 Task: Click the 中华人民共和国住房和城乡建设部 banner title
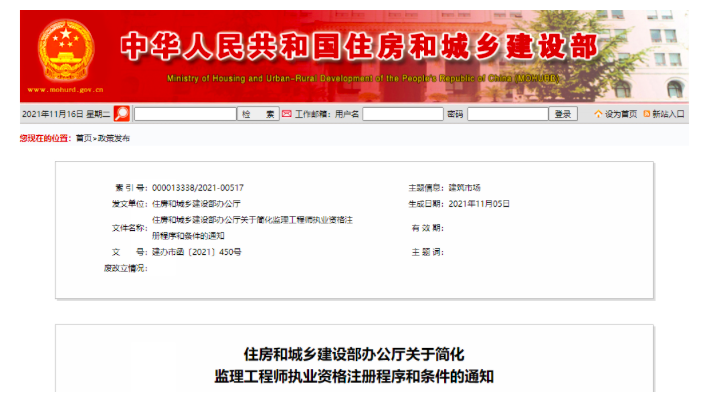358,46
